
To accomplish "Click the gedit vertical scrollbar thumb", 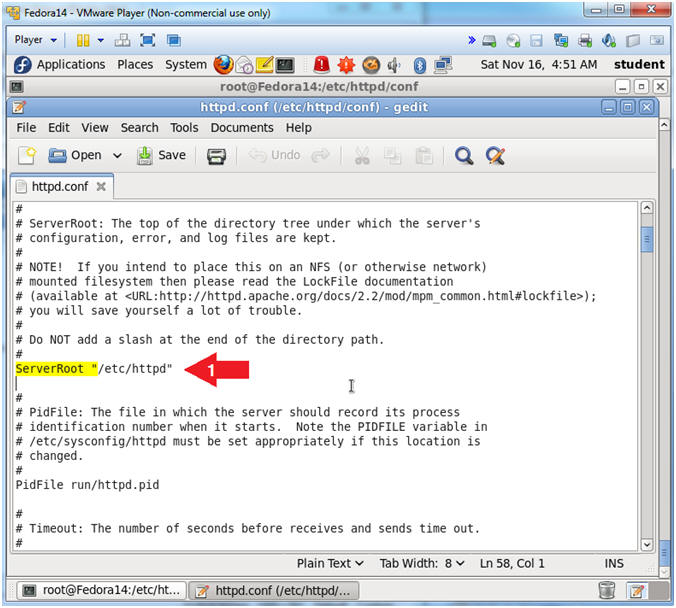I will [x=647, y=239].
